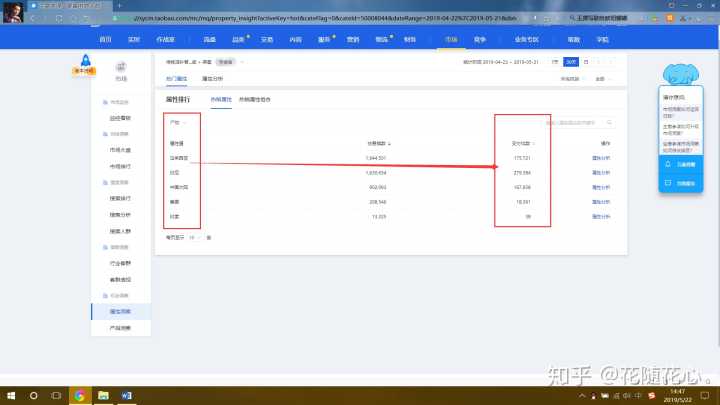Viewport: 720px width, 405px height.
Task: Open Word from the taskbar
Action: (x=126, y=395)
